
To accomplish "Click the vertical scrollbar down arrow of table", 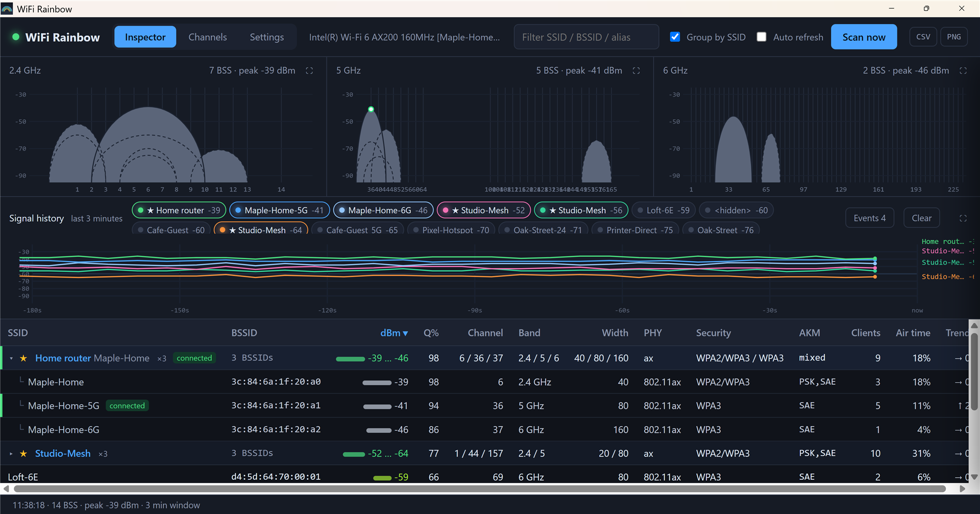I will [x=974, y=477].
